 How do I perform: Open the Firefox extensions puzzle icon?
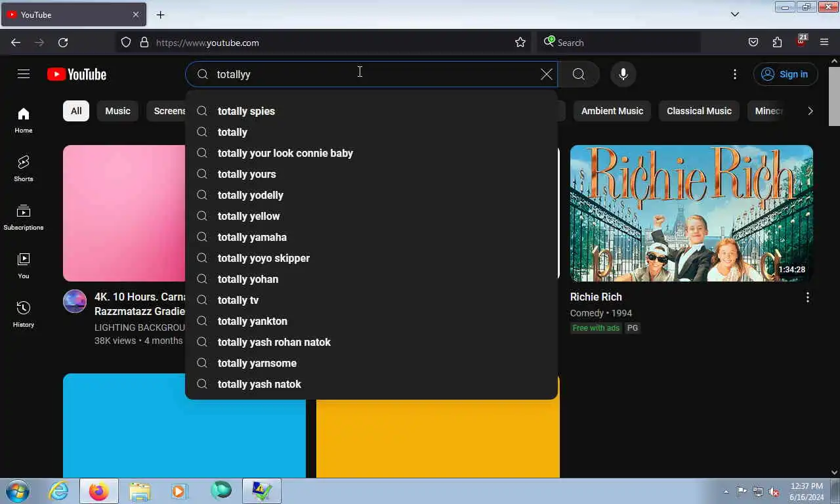point(777,43)
